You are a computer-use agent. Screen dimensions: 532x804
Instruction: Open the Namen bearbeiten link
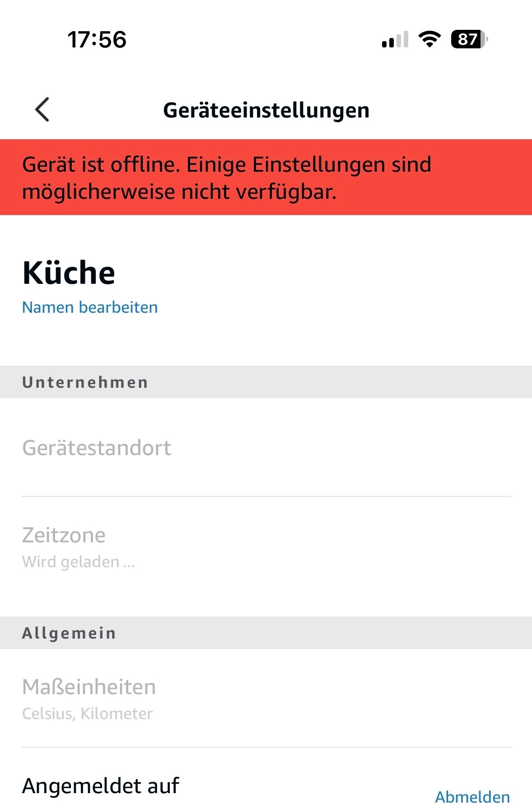click(90, 307)
